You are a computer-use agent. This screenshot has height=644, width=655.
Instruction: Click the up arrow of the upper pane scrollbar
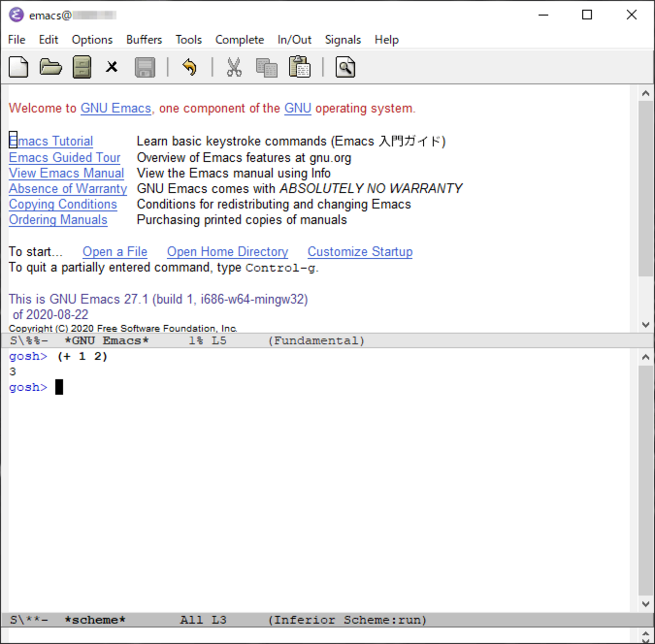click(645, 93)
